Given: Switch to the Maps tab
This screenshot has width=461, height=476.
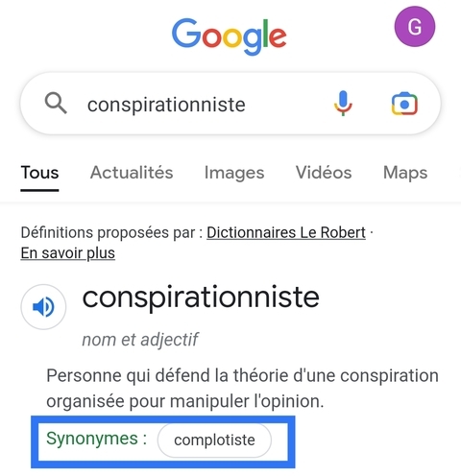Looking at the screenshot, I should (405, 173).
